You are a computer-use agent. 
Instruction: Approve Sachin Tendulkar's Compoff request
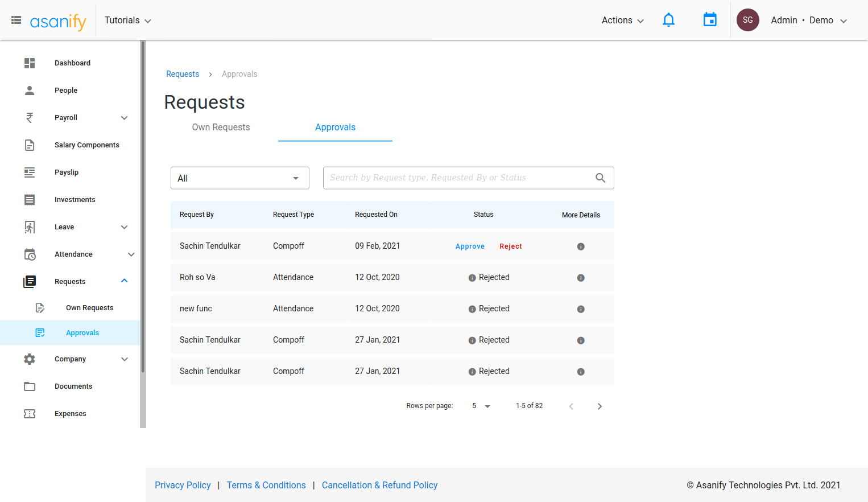click(470, 246)
